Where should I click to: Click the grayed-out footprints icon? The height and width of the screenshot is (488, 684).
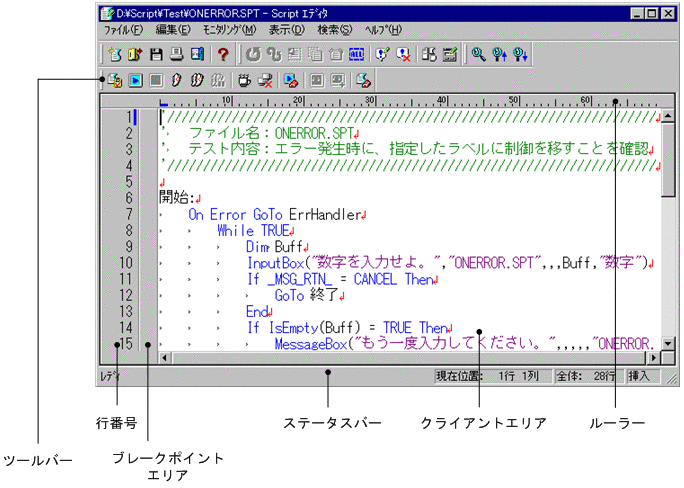[218, 80]
